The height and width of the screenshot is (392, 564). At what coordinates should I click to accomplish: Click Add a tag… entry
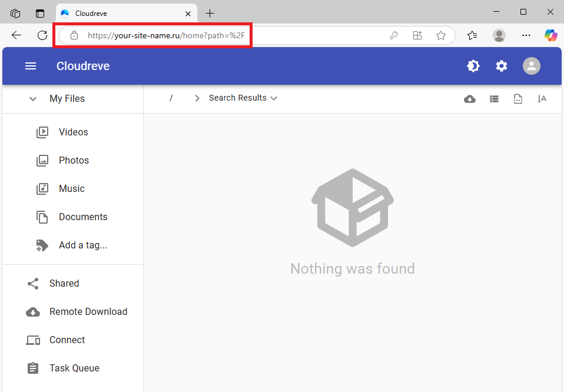tap(83, 245)
